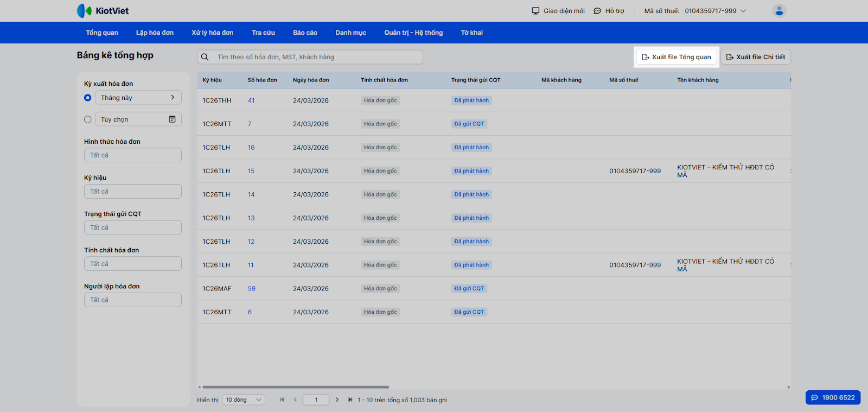Click the user profile avatar icon
The image size is (868, 412).
pos(779,11)
